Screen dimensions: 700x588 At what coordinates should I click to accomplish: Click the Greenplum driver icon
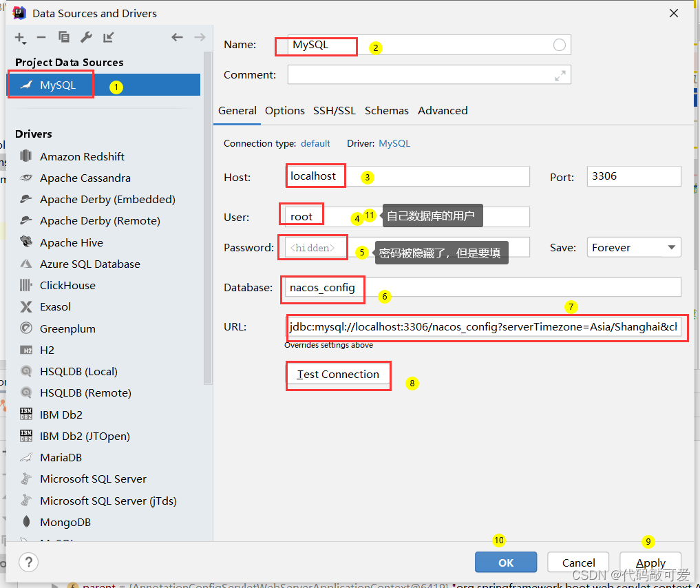tap(26, 328)
